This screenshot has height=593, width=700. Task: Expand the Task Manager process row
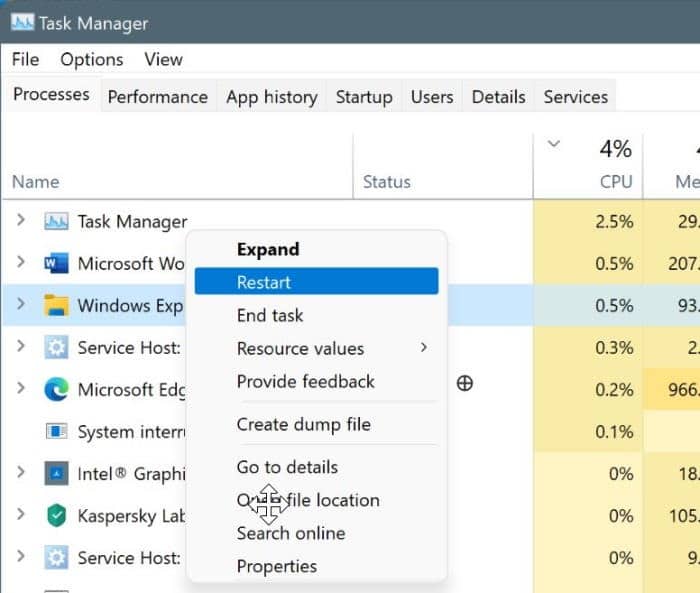pos(21,221)
